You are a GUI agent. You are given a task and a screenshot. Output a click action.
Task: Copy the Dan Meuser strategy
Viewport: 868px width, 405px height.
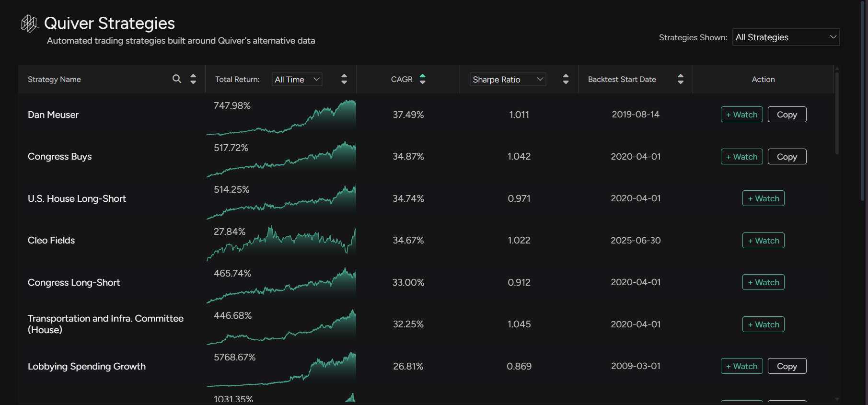click(787, 115)
